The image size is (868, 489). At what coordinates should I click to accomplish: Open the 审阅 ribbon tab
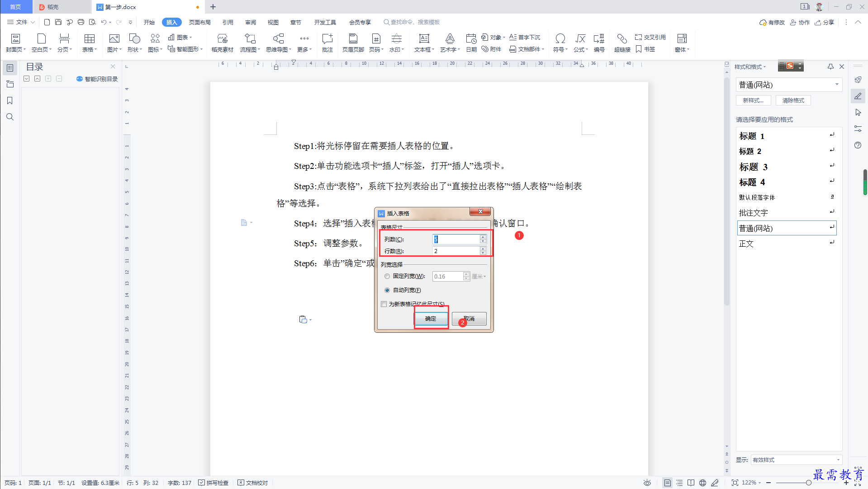click(251, 22)
